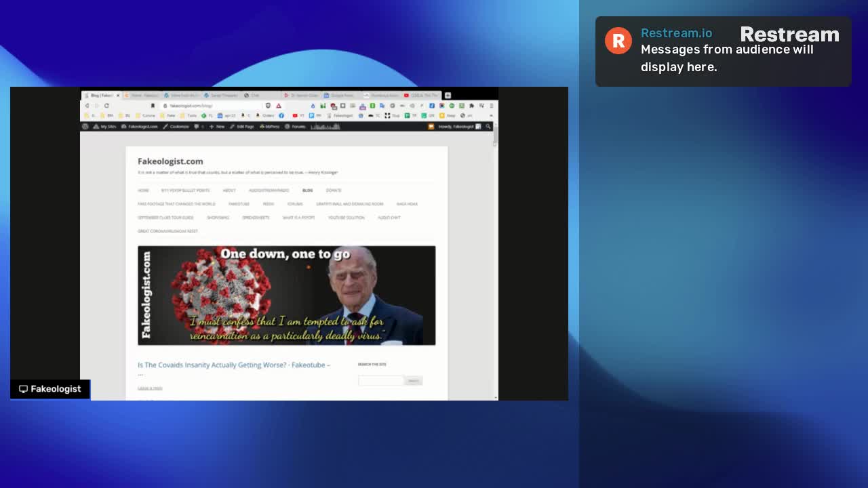Select Blog in site navigation
Viewport: 868px width, 488px height.
click(x=308, y=190)
